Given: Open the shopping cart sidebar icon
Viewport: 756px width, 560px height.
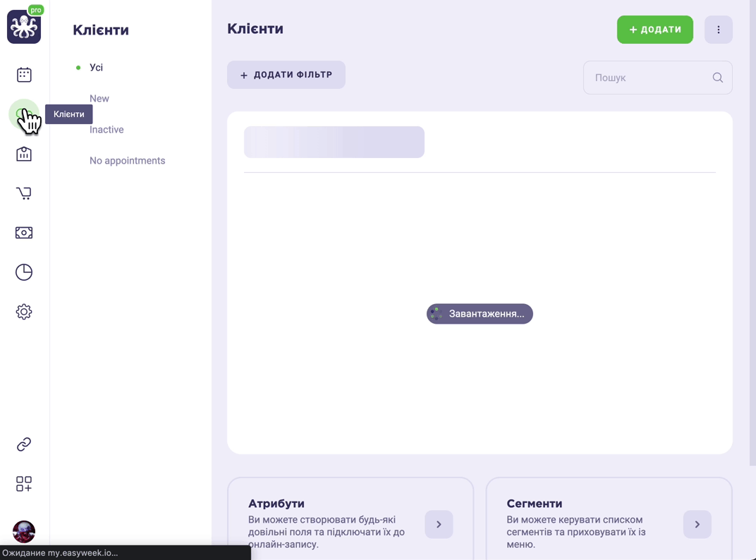Looking at the screenshot, I should [24, 193].
